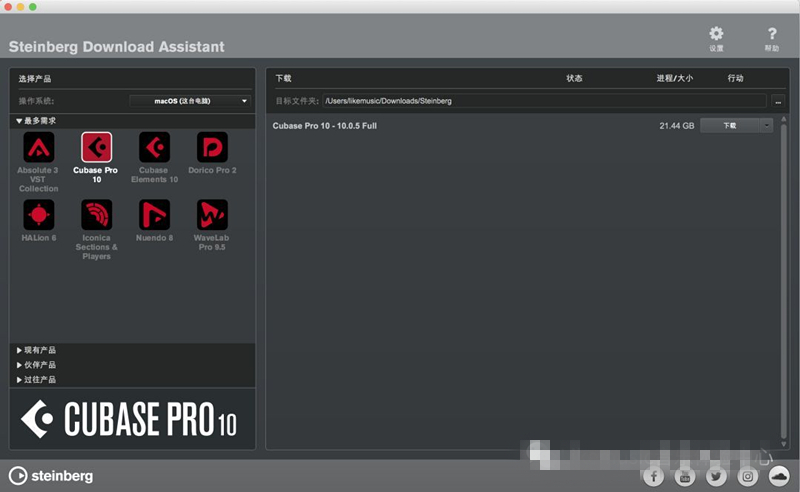Click the steinberg logo at bottom left
Viewport: 800px width, 492px height.
pyautogui.click(x=51, y=476)
